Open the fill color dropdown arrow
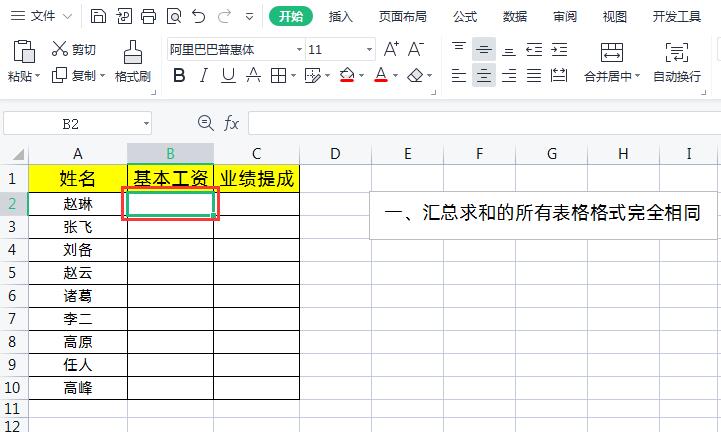 point(361,75)
